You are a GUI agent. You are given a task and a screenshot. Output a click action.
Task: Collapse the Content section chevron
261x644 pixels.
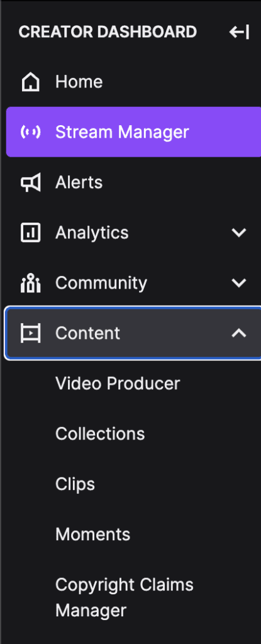(x=239, y=333)
